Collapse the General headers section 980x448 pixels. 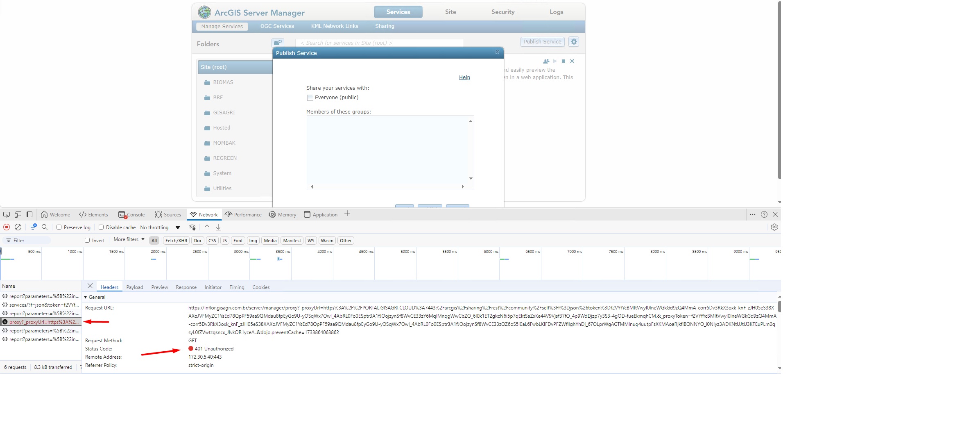click(86, 297)
